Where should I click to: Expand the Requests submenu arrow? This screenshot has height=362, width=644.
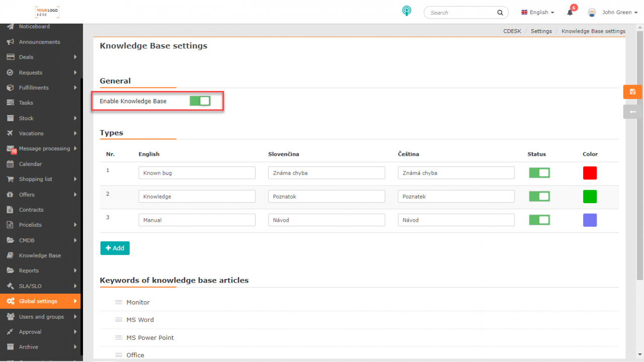[75, 72]
